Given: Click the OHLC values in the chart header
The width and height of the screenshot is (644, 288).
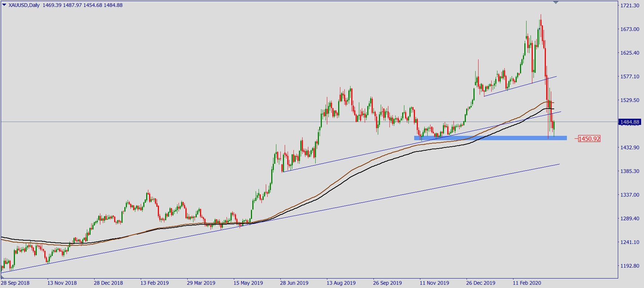Looking at the screenshot, I should tap(83, 5).
